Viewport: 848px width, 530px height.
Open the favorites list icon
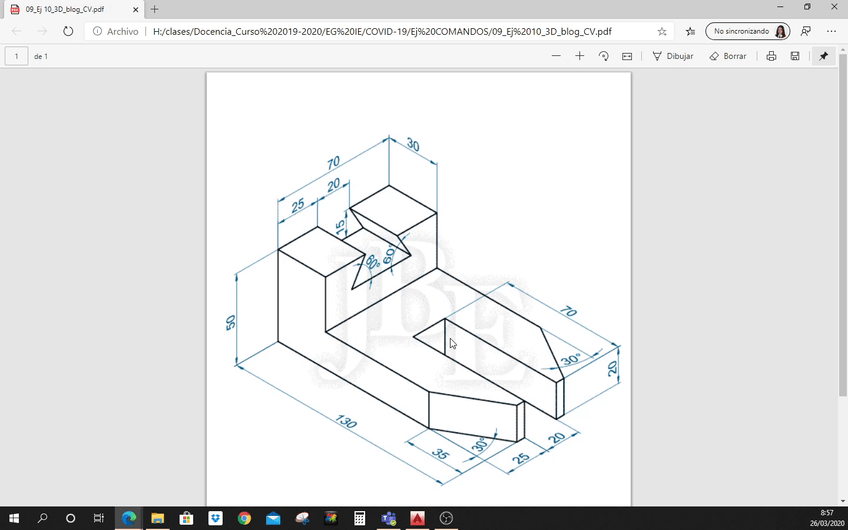click(690, 31)
